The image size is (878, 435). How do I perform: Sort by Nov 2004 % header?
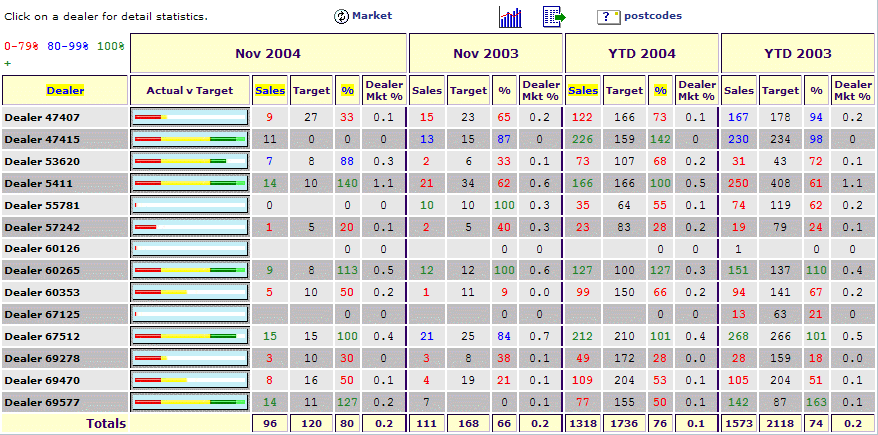pos(347,90)
